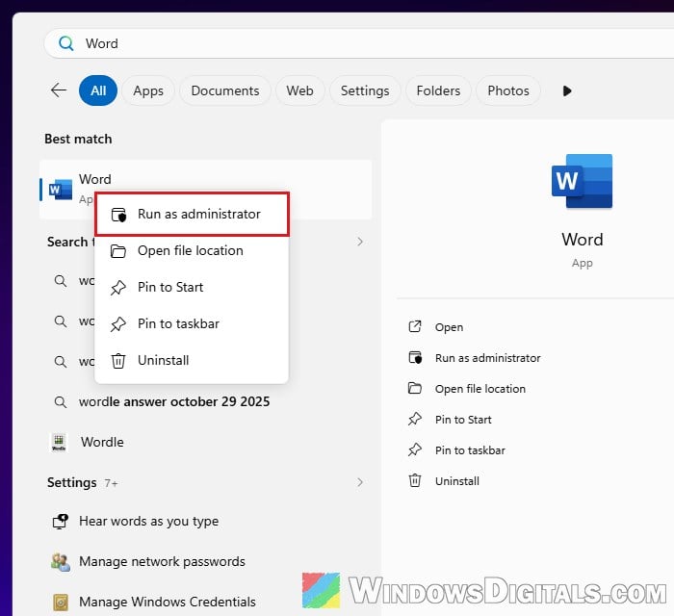Choose Run as administrator in context menu

coord(193,214)
